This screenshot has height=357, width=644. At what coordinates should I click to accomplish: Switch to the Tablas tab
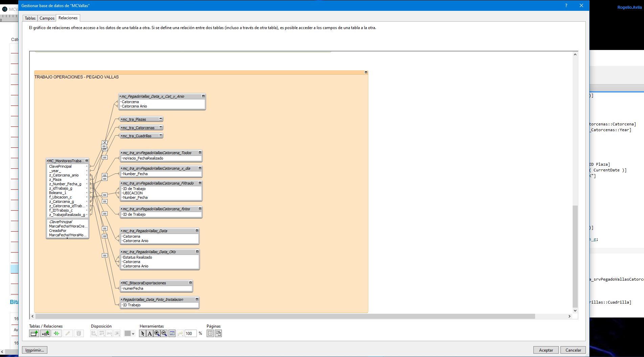coord(30,18)
